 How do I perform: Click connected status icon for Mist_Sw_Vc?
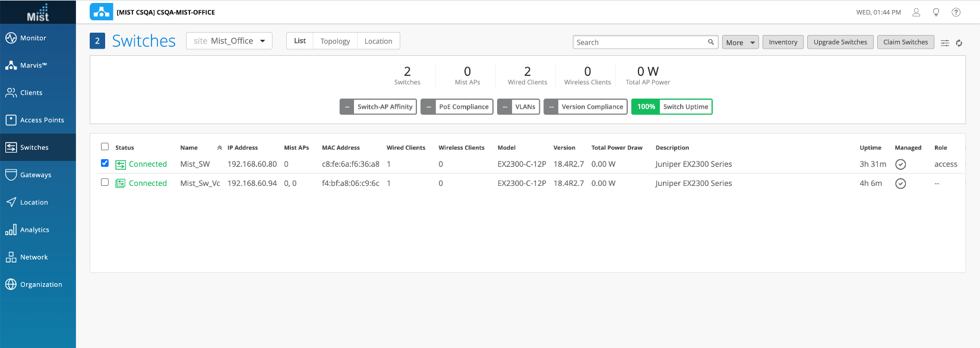pyautogui.click(x=121, y=184)
